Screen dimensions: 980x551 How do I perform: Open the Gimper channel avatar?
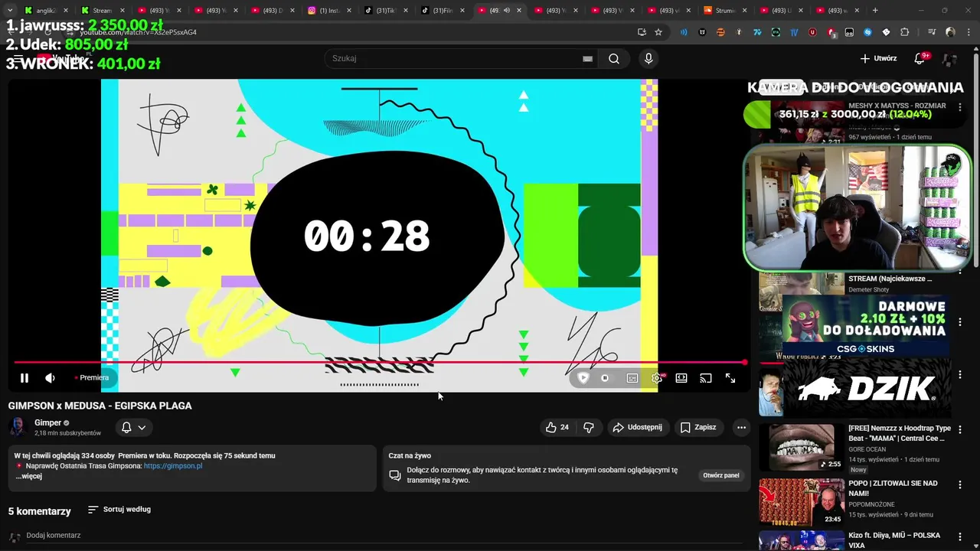coord(18,427)
